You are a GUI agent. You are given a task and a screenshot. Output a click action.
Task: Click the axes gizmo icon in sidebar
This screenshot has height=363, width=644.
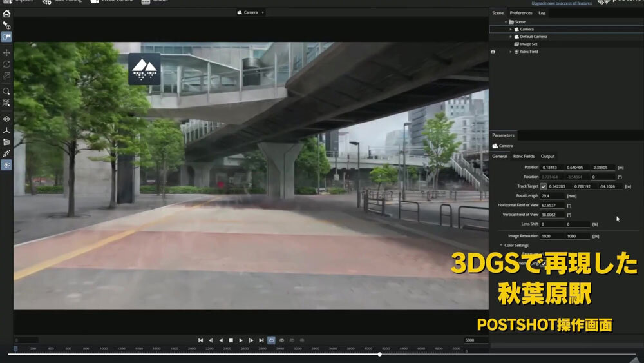(6, 130)
